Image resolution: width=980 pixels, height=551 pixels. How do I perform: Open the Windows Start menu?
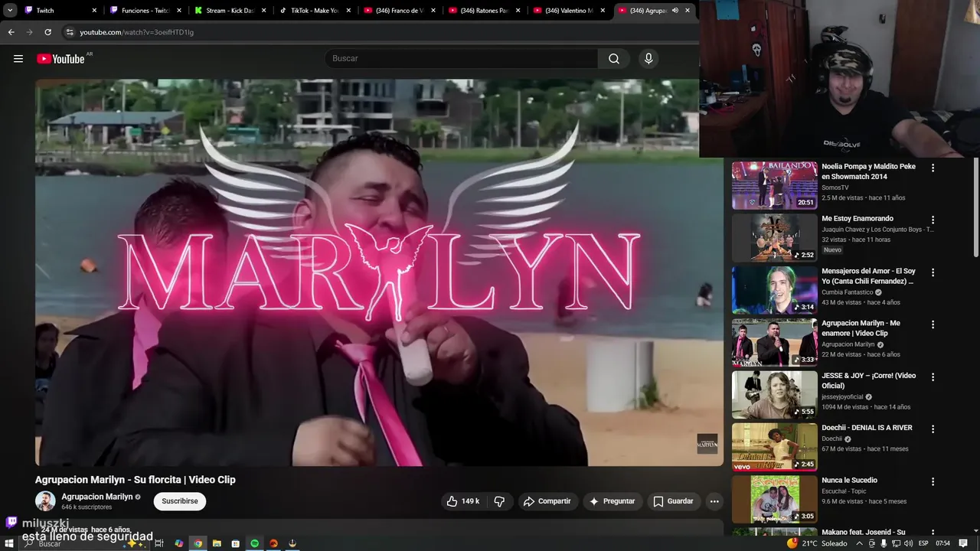click(x=9, y=543)
